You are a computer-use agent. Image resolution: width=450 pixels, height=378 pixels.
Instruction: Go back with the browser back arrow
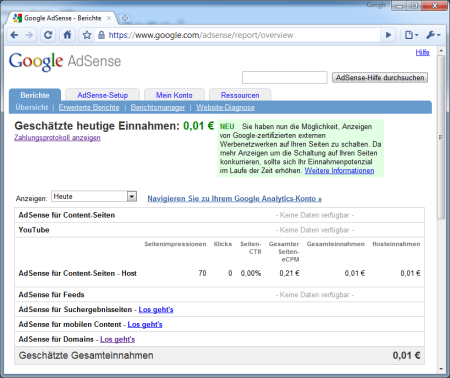[14, 35]
